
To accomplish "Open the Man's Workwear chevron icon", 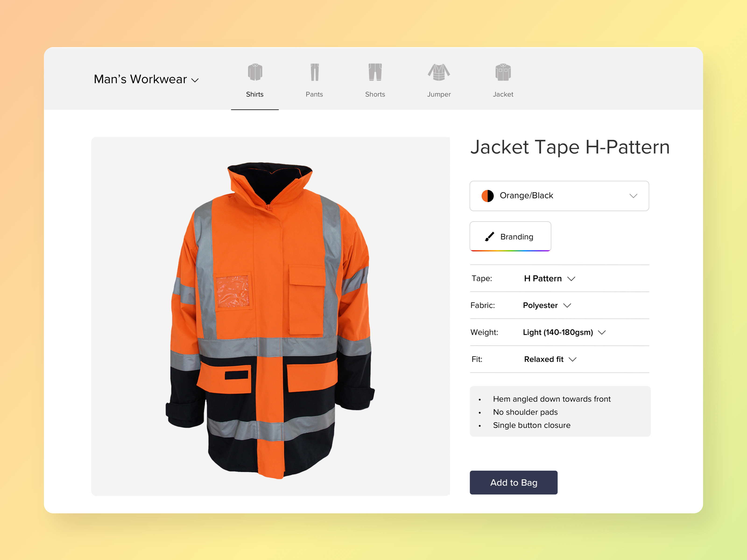I will 195,80.
